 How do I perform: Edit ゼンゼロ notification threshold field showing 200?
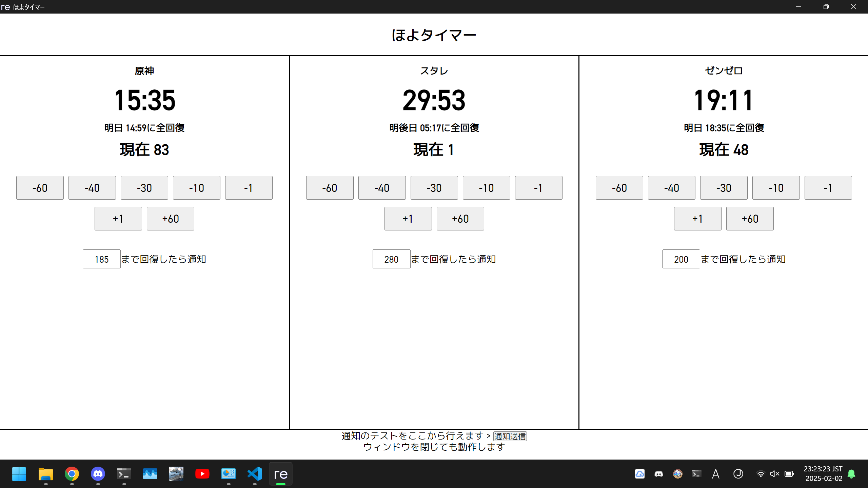680,259
